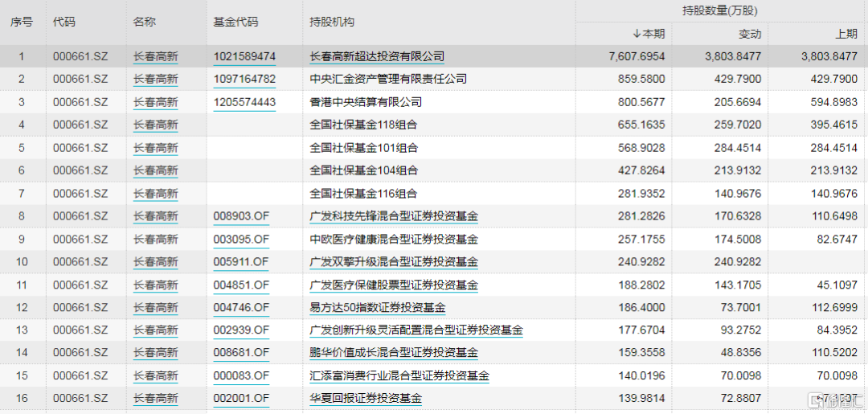Click the 上期 column header
868x414 pixels.
click(x=846, y=34)
